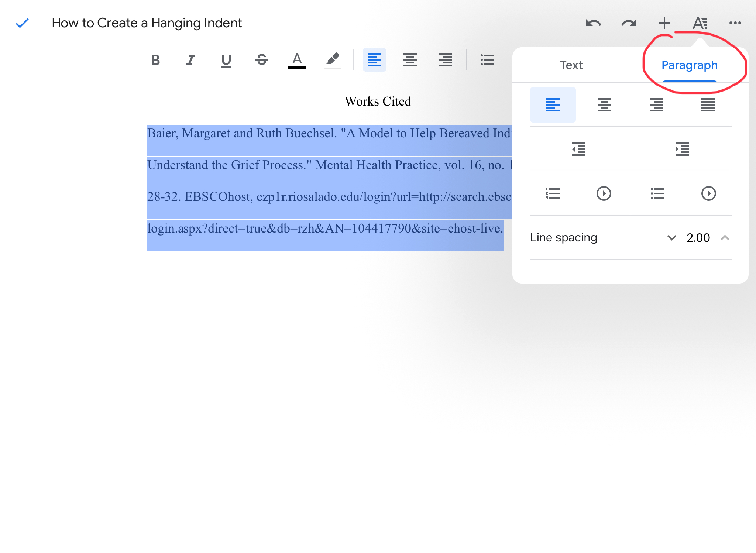Open bulleted list style options
This screenshot has height=553, width=756.
tap(709, 193)
